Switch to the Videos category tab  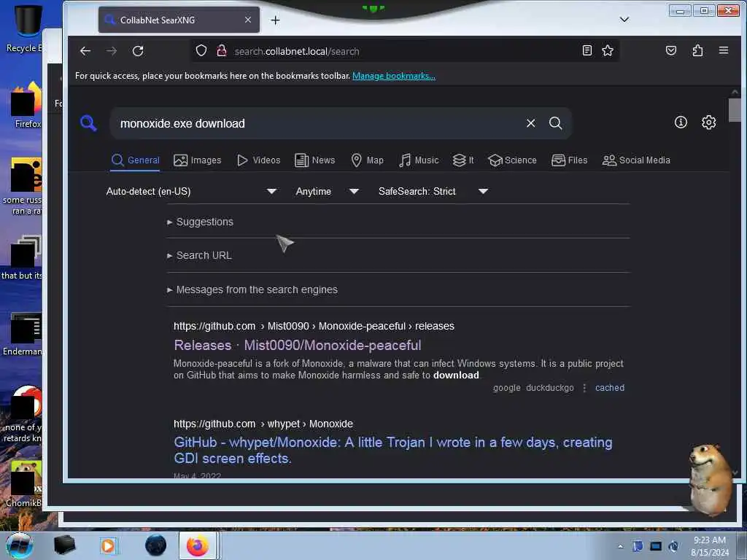pyautogui.click(x=259, y=160)
